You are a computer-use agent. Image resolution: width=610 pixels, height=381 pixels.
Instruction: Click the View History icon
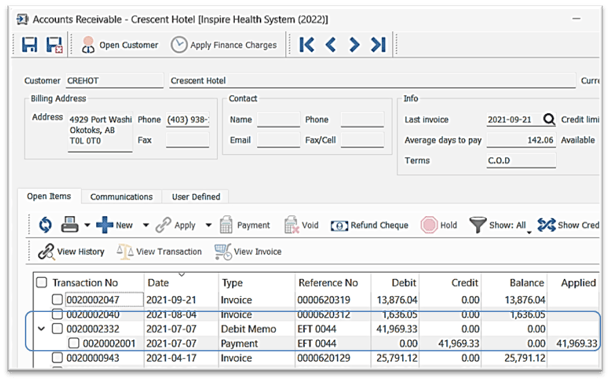46,251
